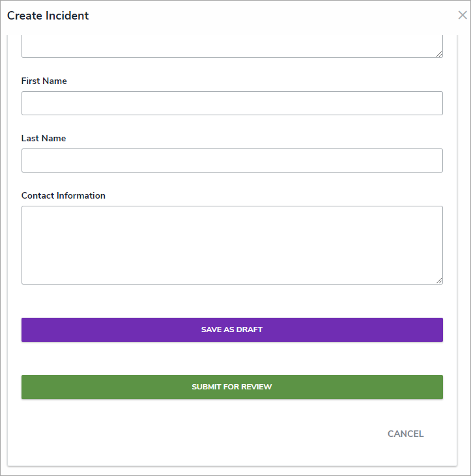Close the Create Incident dialog with X
The height and width of the screenshot is (476, 471).
[x=462, y=16]
